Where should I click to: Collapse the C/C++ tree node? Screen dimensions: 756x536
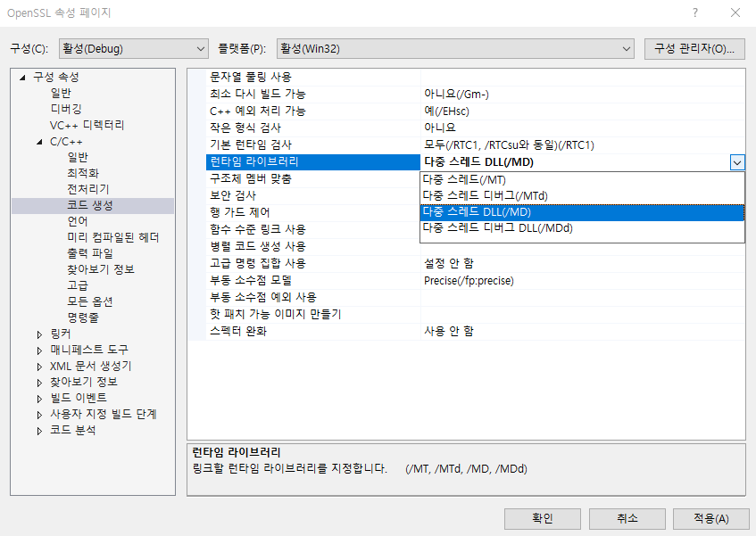click(x=39, y=142)
